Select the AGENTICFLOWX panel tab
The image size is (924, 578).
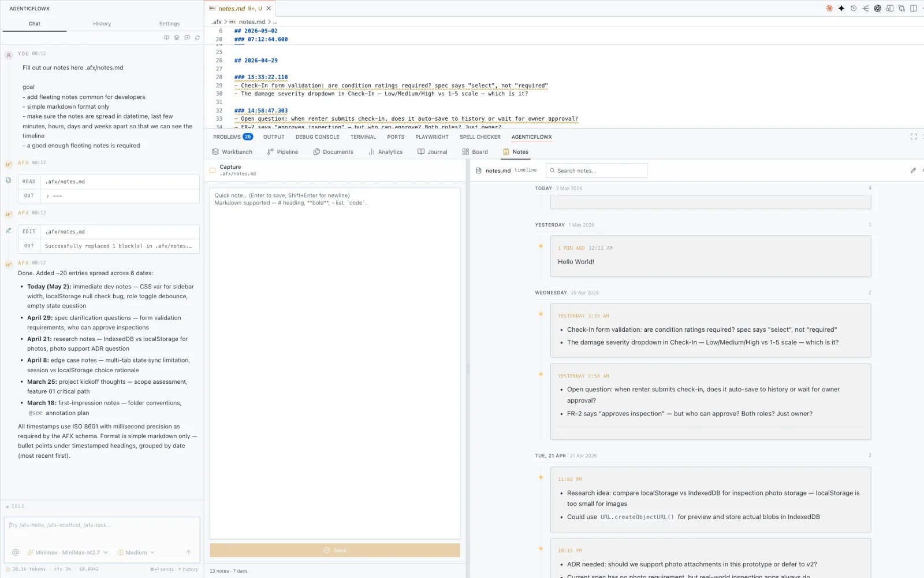(x=531, y=137)
